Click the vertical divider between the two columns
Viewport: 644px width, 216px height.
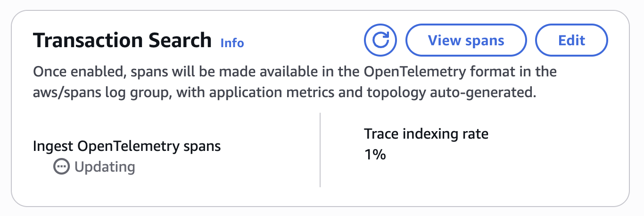pyautogui.click(x=320, y=150)
